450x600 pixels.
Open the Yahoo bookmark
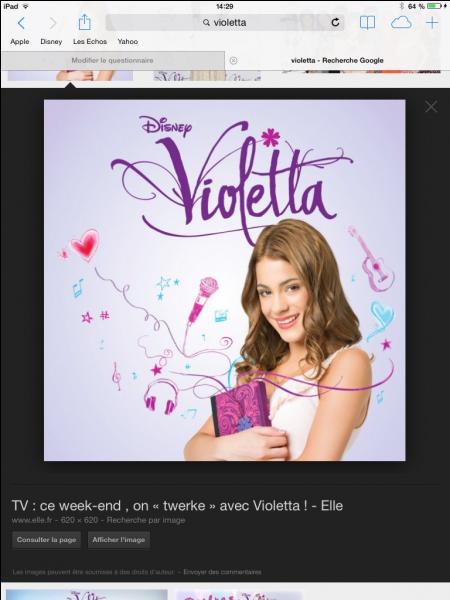point(128,41)
